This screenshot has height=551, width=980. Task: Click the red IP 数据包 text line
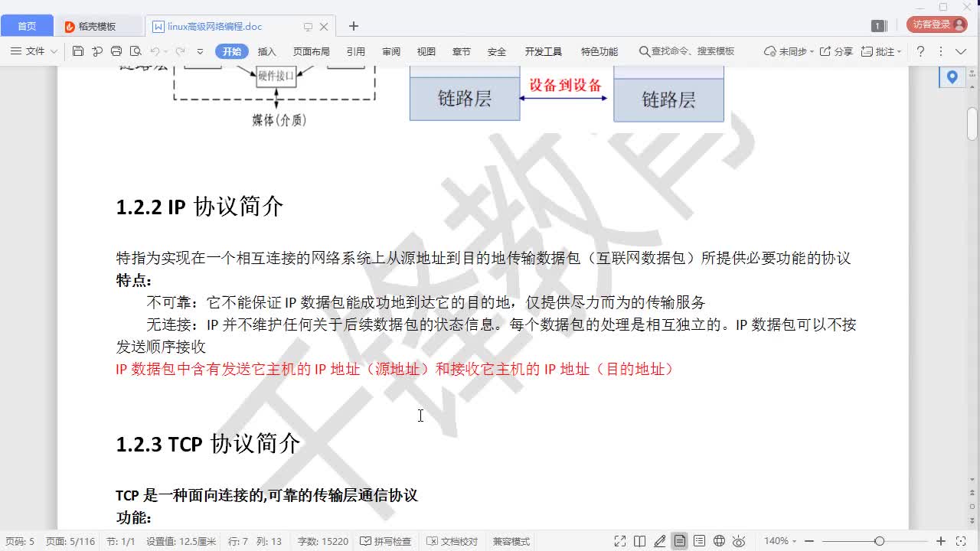[x=396, y=369]
